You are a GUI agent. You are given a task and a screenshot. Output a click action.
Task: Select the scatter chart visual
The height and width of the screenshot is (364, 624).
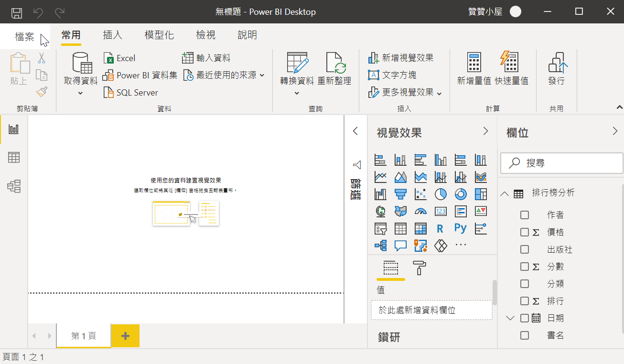(420, 194)
